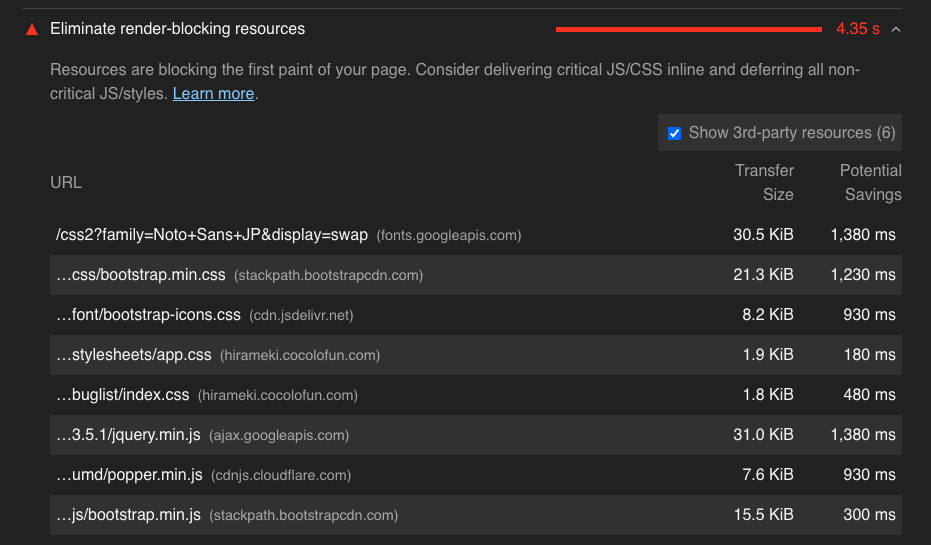
Task: Click the Show 3rd-party resources label
Action: coord(792,133)
